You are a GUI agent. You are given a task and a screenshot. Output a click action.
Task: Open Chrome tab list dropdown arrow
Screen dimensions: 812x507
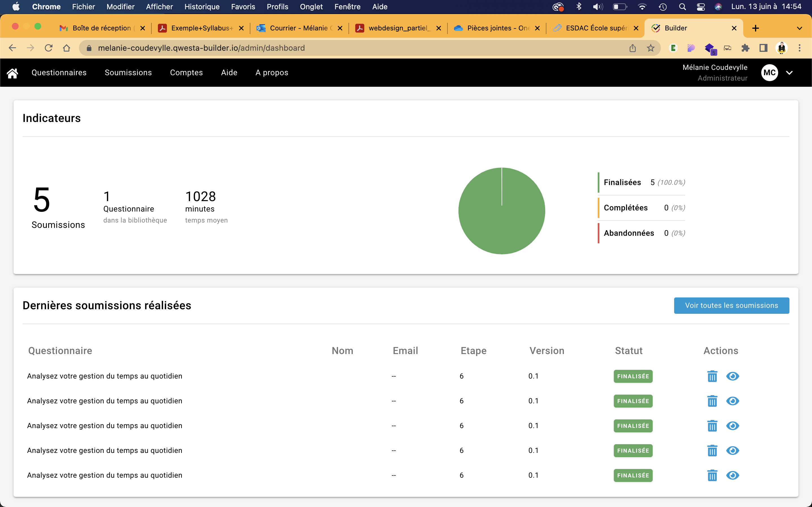pos(799,28)
